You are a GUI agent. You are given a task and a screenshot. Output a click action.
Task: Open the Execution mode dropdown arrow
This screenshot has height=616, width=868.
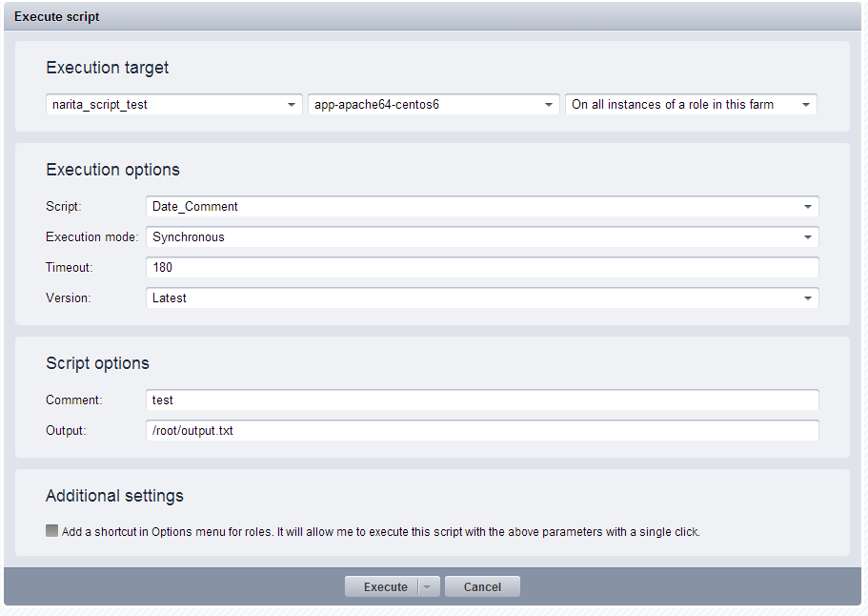point(808,237)
